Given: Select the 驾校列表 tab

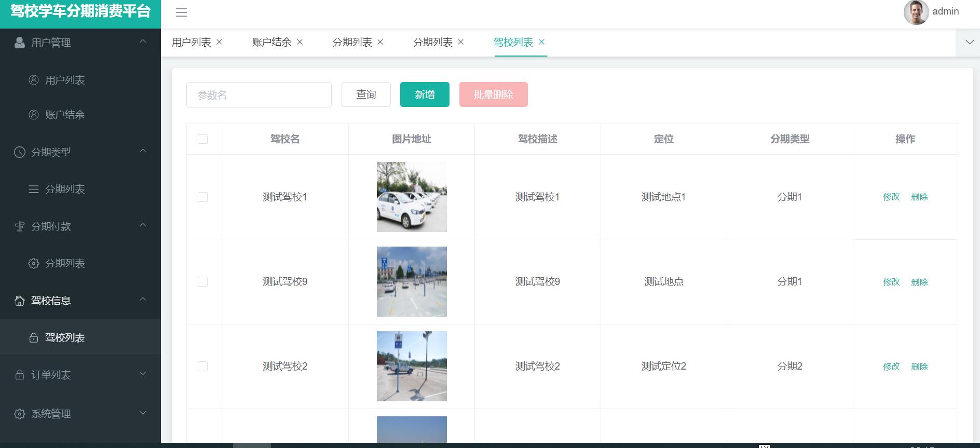Looking at the screenshot, I should tap(513, 43).
